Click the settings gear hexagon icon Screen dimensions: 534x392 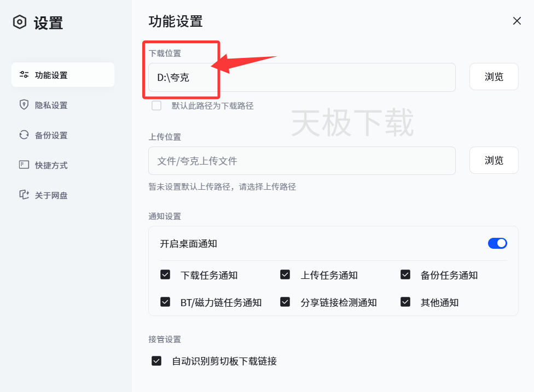tap(20, 22)
